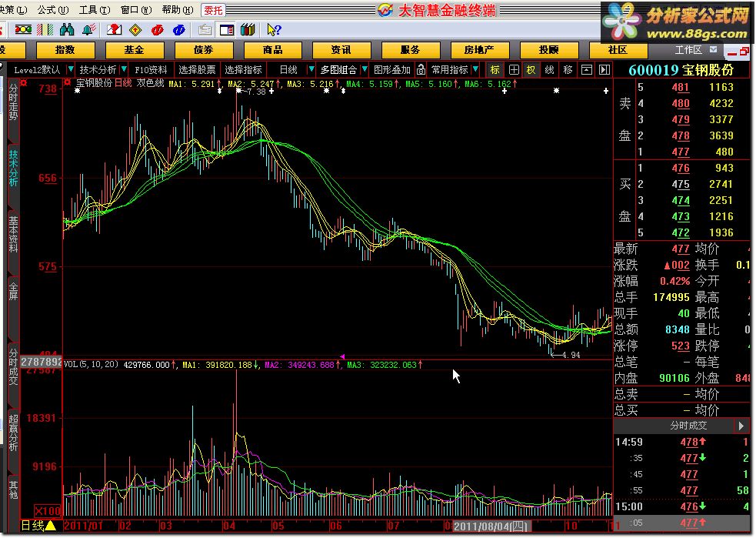Click the 4.94 low price label
The height and width of the screenshot is (538, 756).
click(x=571, y=355)
